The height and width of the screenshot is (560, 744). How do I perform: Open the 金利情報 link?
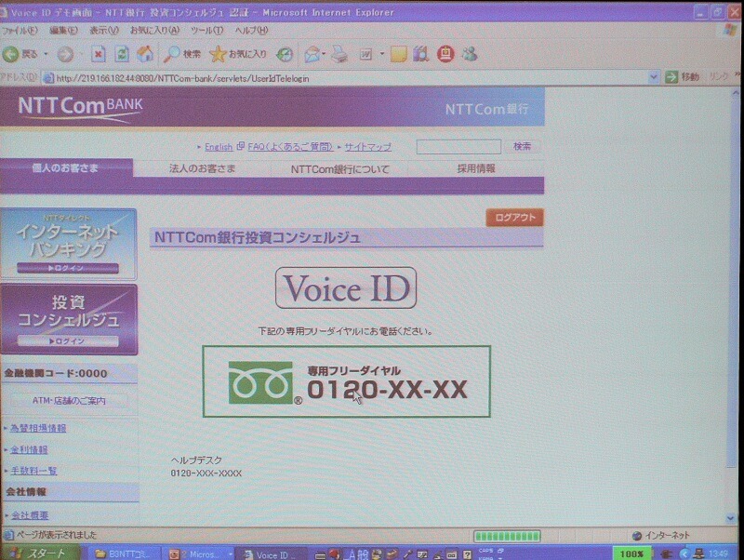coord(29,449)
